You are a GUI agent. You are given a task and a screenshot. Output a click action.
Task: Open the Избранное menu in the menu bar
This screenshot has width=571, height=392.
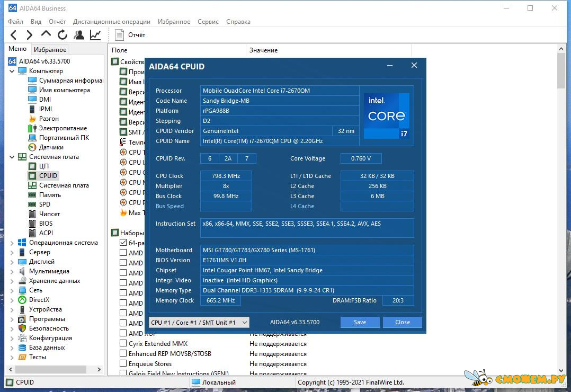[x=174, y=22]
